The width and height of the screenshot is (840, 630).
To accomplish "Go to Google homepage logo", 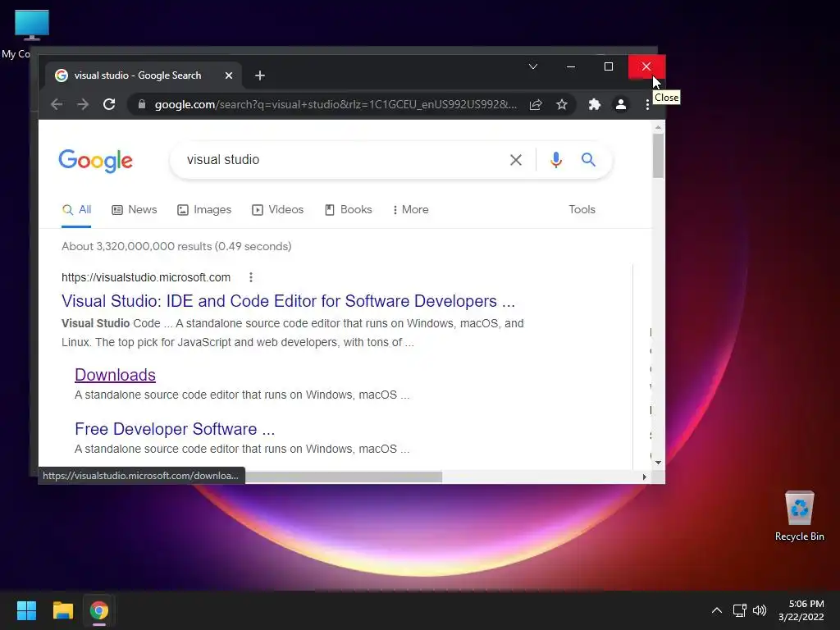I will pos(95,160).
